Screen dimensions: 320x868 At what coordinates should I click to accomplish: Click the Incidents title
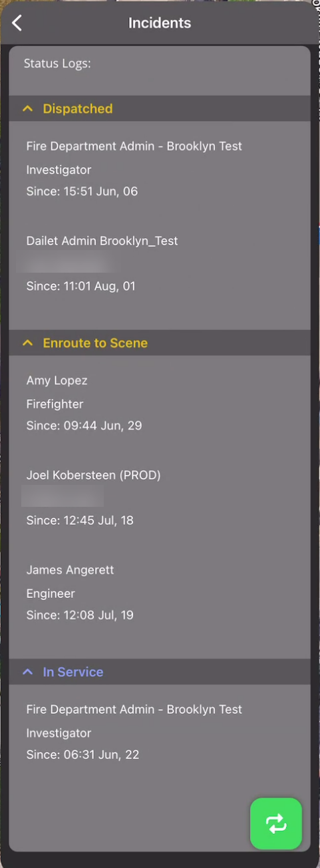click(160, 23)
